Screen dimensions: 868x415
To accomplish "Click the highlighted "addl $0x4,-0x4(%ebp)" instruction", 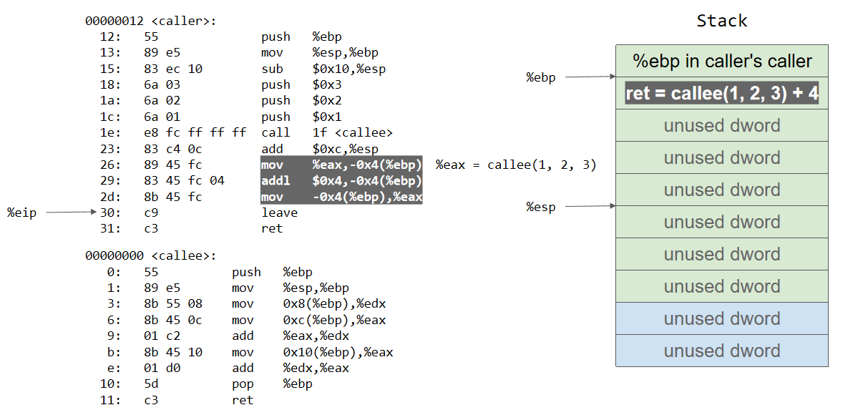I will 341,180.
